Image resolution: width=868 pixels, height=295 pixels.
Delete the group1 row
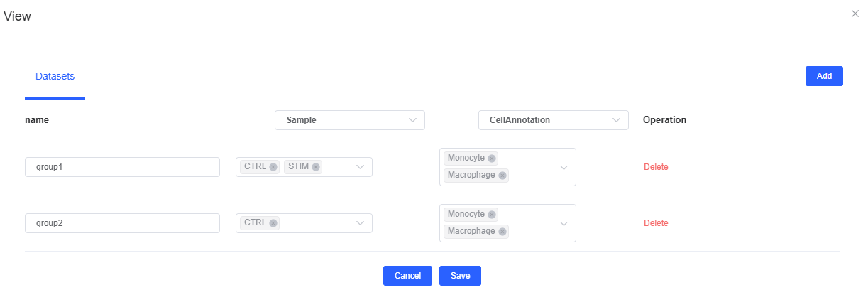(x=655, y=167)
